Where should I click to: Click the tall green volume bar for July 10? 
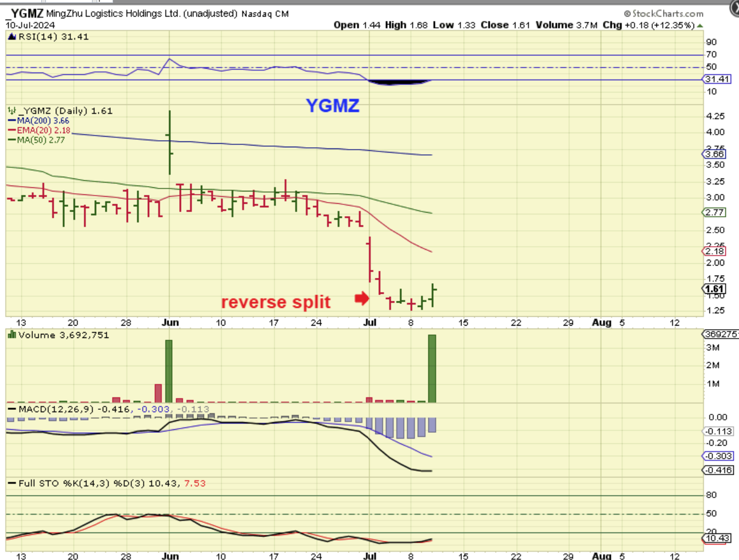coord(431,369)
